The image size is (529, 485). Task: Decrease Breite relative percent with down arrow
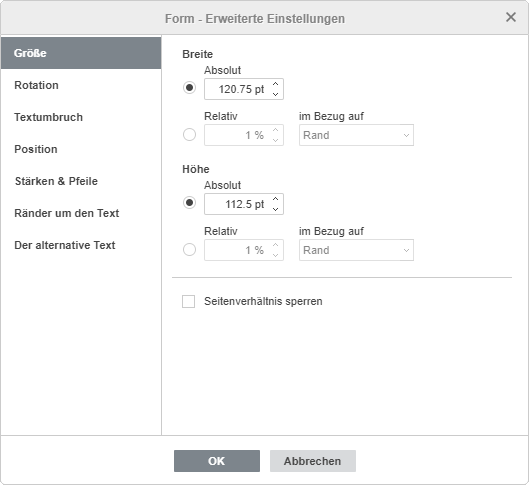(x=275, y=140)
